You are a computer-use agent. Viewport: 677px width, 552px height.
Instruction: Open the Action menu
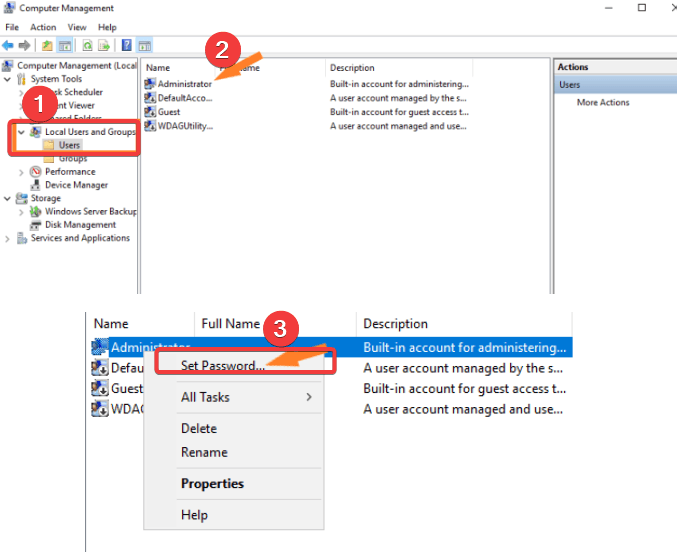coord(43,27)
